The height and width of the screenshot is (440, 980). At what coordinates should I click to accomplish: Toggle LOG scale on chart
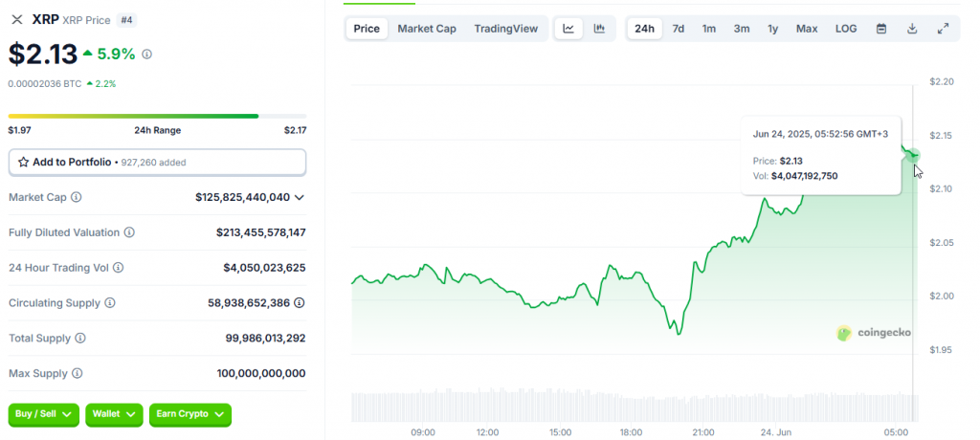(x=846, y=29)
